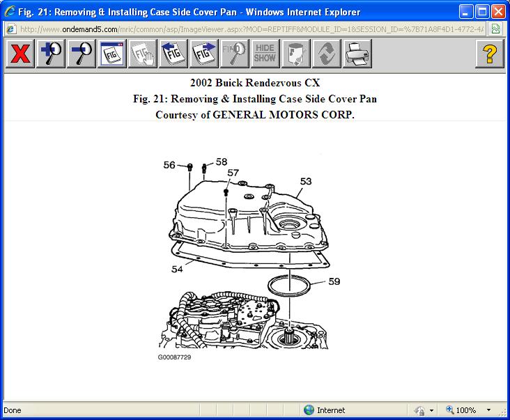Click the rotate arrows toolbar icon
Image resolution: width=510 pixels, height=420 pixels.
point(327,54)
